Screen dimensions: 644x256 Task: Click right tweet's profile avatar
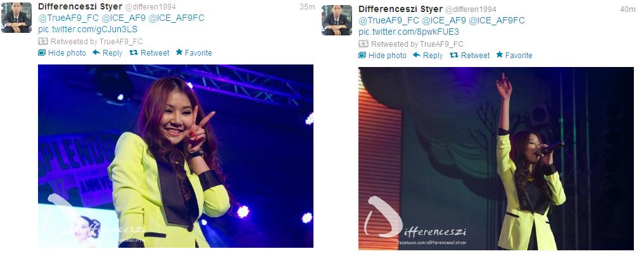coord(337,20)
